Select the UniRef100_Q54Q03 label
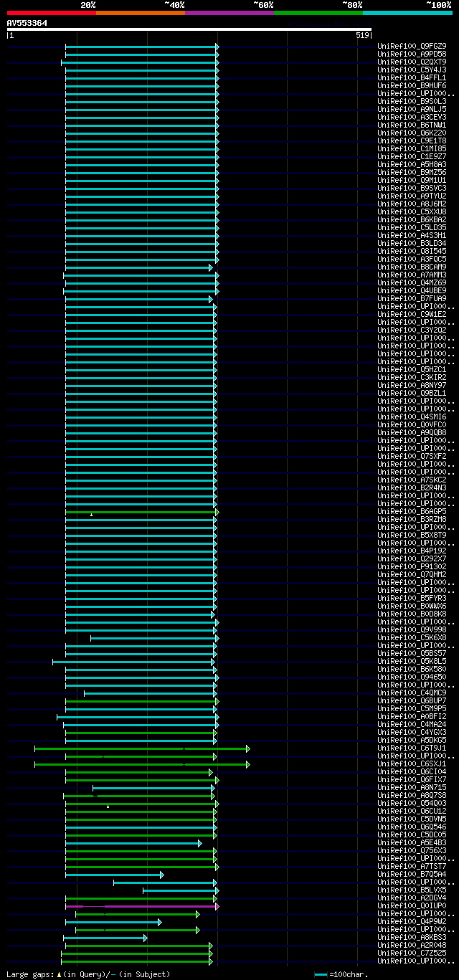The height and width of the screenshot is (980, 459). click(x=412, y=803)
